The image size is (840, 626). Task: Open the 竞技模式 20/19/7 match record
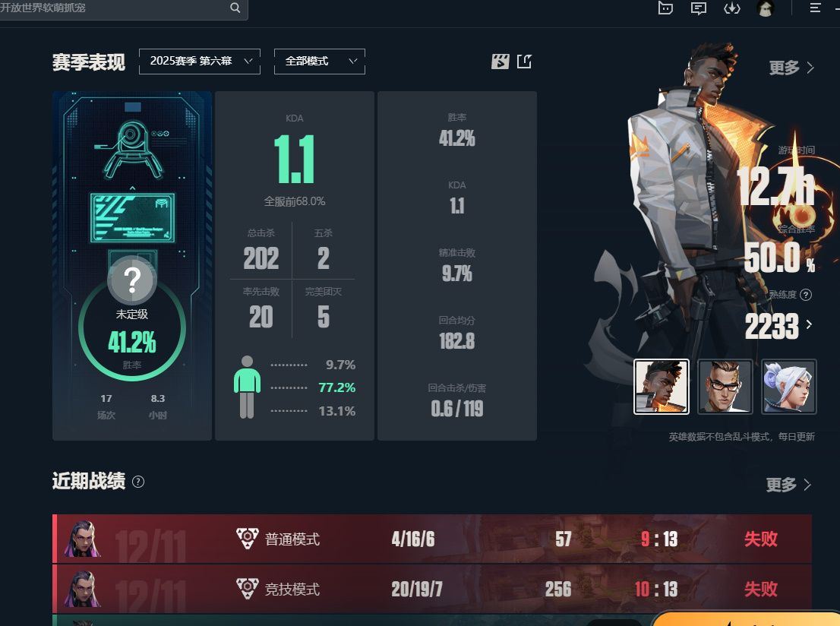[x=432, y=589]
